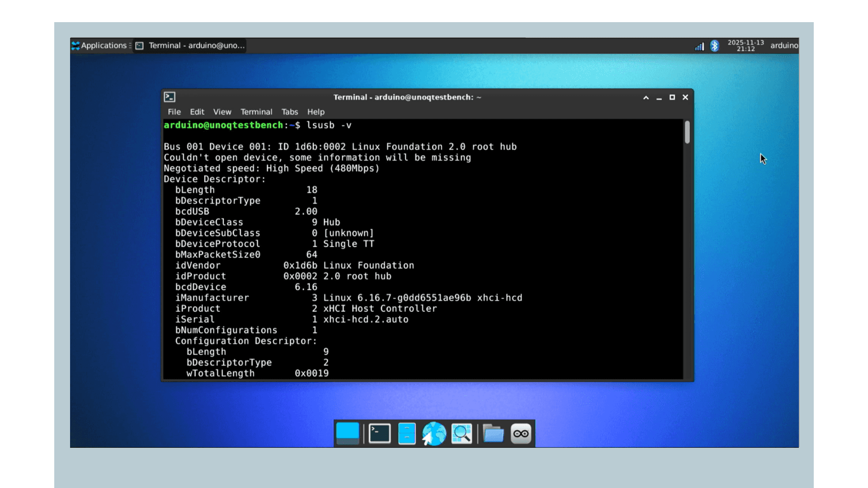Open the Help menu

click(316, 112)
